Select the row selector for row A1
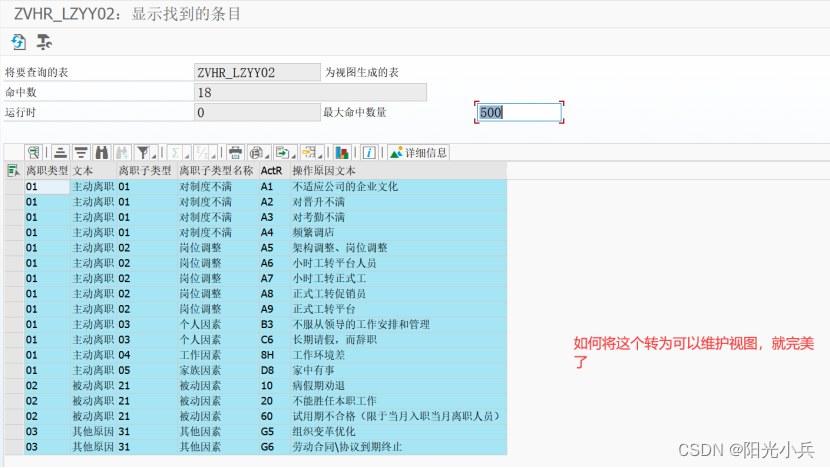This screenshot has width=830, height=468. 14,186
